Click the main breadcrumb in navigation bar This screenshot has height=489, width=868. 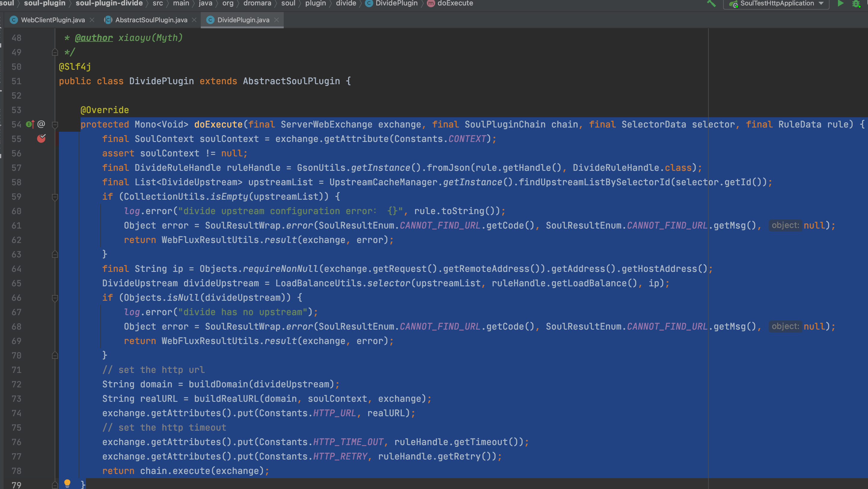pyautogui.click(x=181, y=3)
